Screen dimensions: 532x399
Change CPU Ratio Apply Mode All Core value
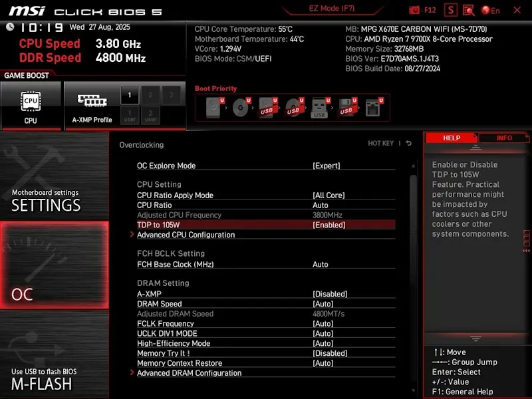329,195
